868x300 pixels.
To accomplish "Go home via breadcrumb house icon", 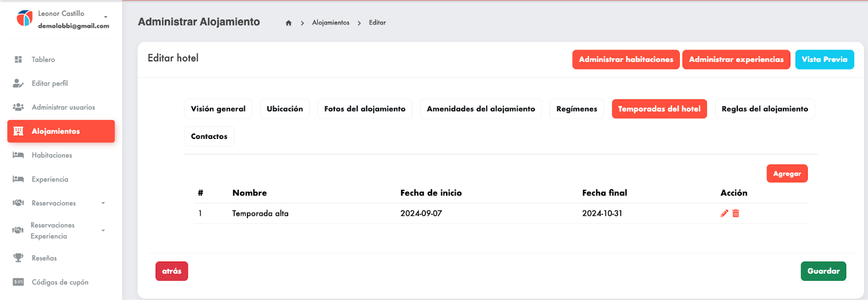I will [289, 23].
